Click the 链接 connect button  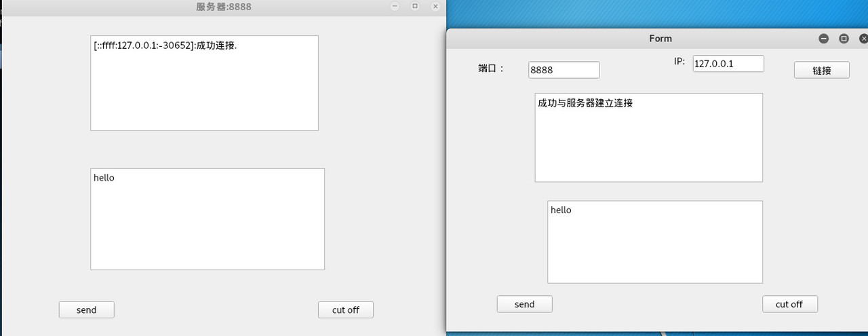(x=821, y=70)
